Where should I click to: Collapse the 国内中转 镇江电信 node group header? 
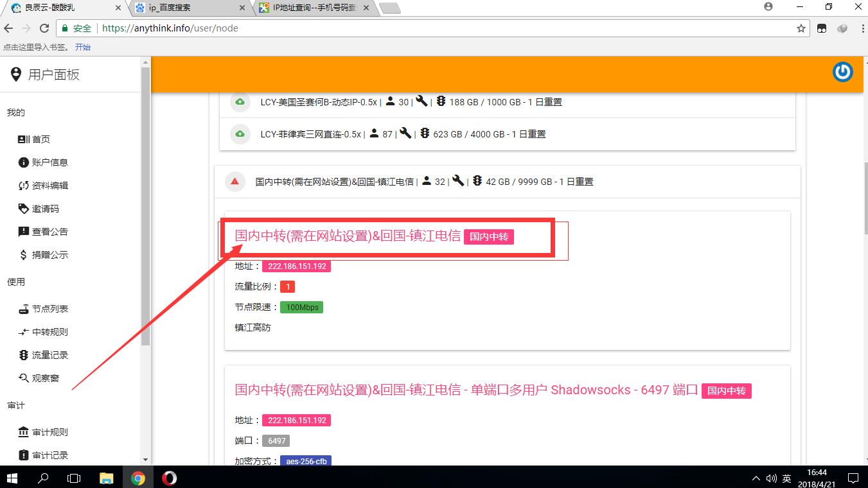pos(424,182)
